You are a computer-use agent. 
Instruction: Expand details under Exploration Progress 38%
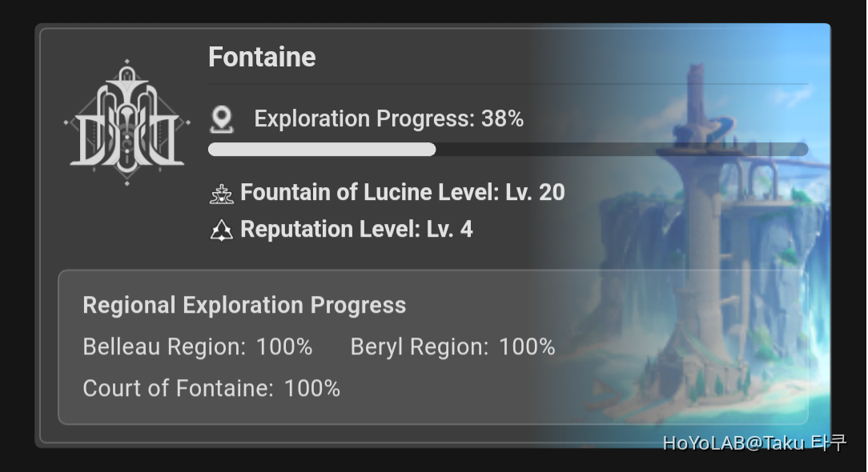coord(387,118)
